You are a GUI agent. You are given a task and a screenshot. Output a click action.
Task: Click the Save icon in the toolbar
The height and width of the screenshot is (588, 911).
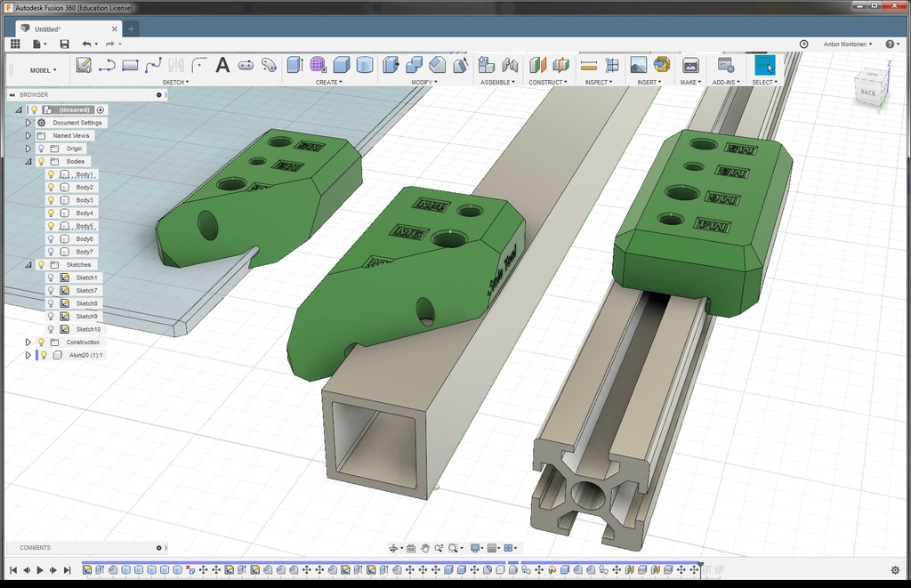[x=64, y=44]
